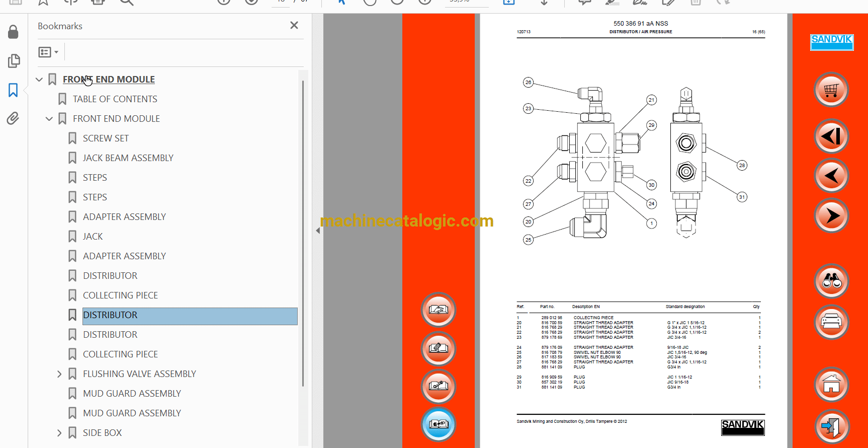
Task: Click the copyright footer text Sandvik Mining
Action: [572, 421]
